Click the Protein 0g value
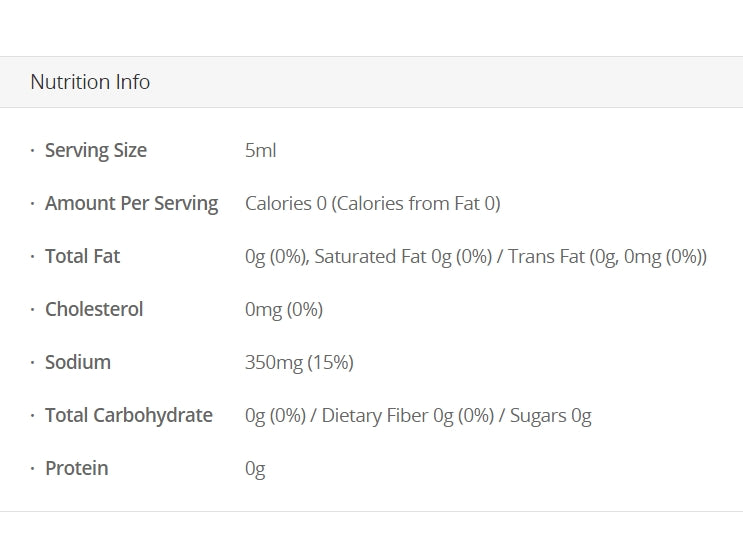743x558 pixels. point(255,468)
